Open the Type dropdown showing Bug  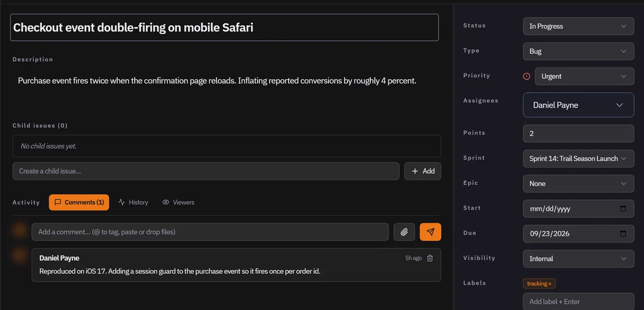(579, 51)
